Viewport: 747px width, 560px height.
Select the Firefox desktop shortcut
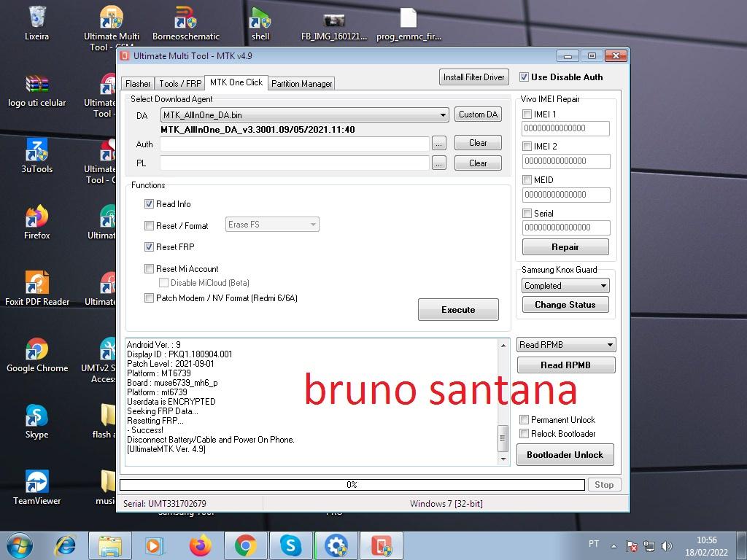[x=36, y=222]
